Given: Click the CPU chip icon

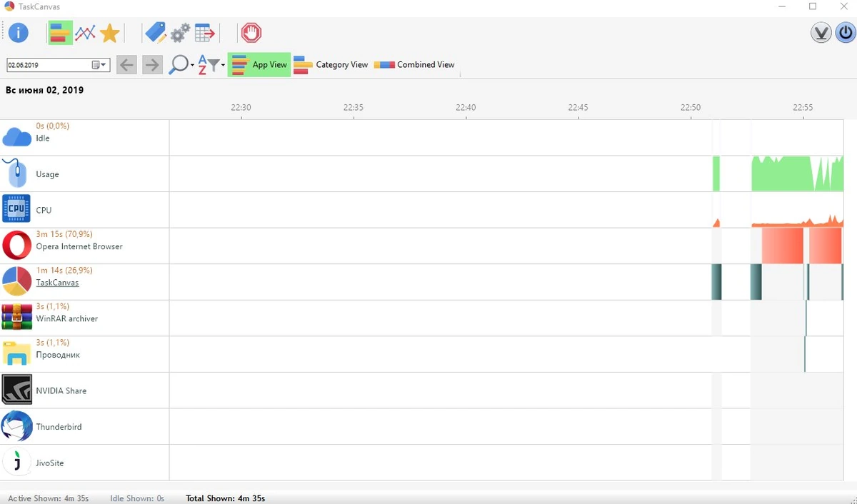Looking at the screenshot, I should [16, 210].
